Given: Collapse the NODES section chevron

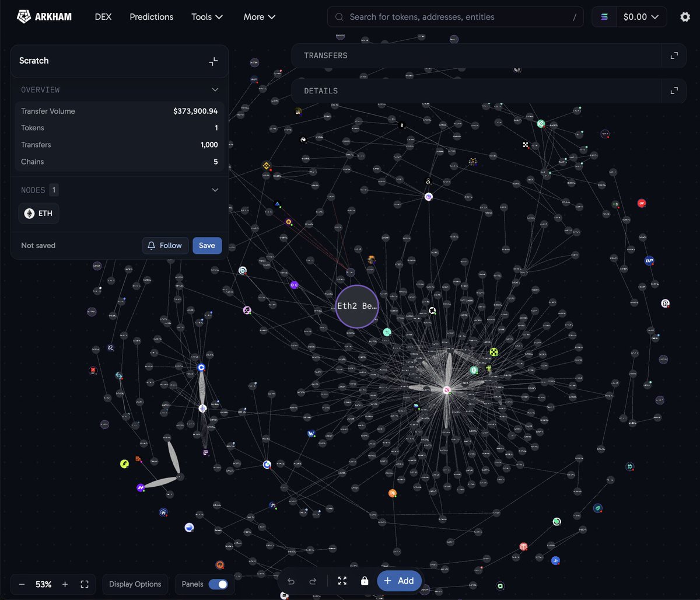Looking at the screenshot, I should coord(215,190).
